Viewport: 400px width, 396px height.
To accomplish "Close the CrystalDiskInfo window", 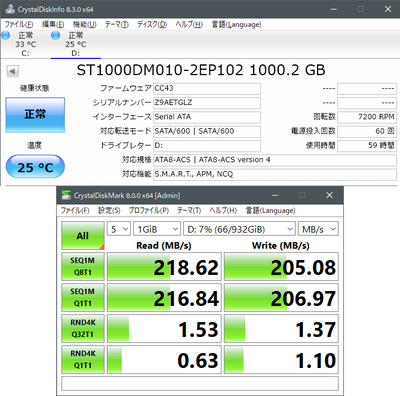I will 388,9.
